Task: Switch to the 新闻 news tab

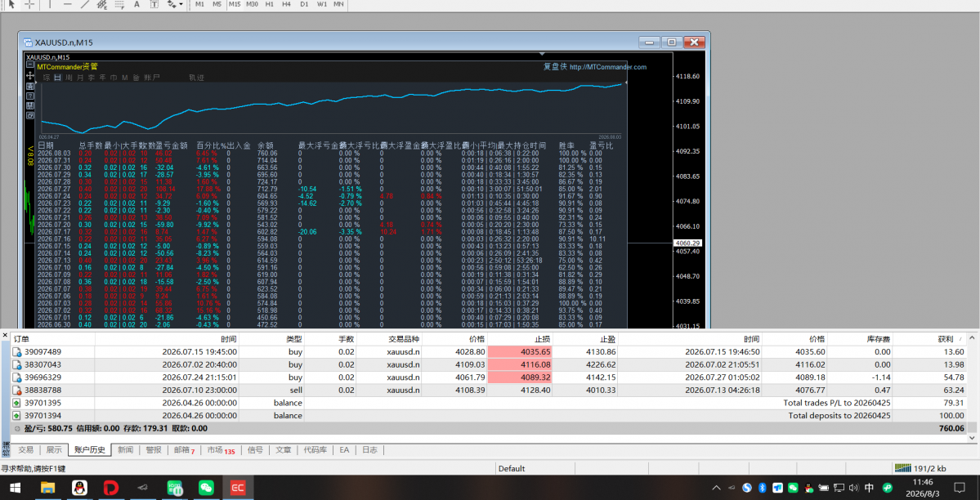Action: tap(126, 449)
